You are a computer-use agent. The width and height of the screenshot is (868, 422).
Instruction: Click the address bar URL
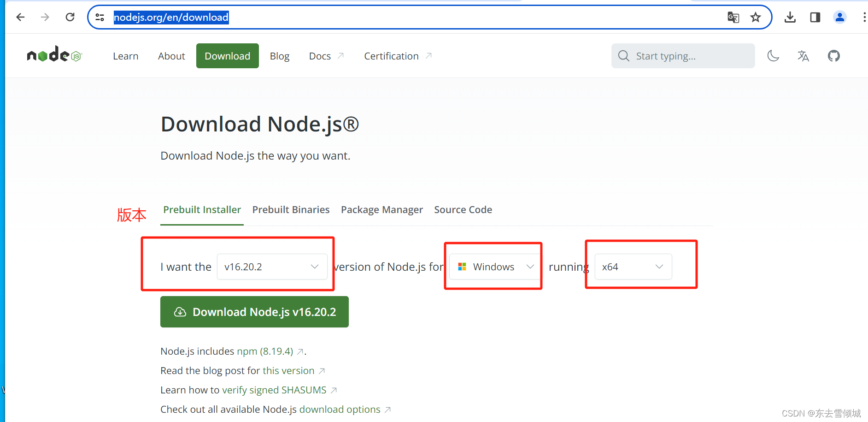171,18
